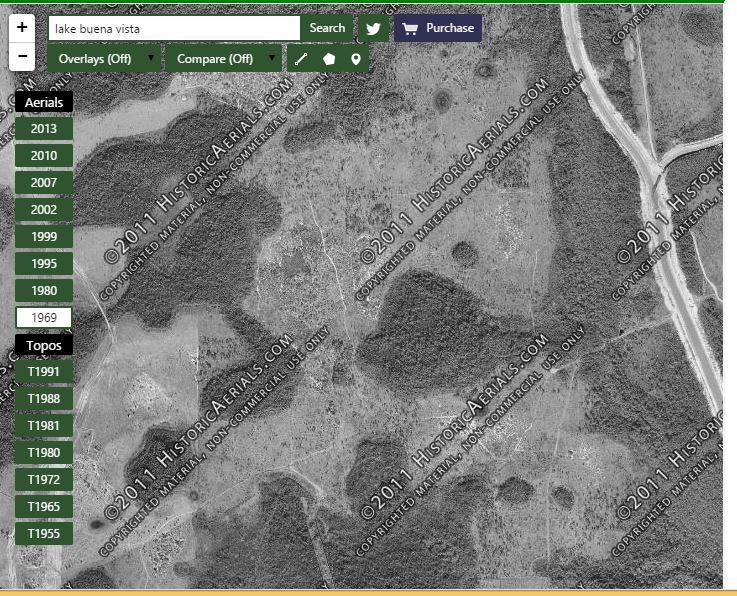
Task: Select the 1969 aerial year
Action: 44,318
